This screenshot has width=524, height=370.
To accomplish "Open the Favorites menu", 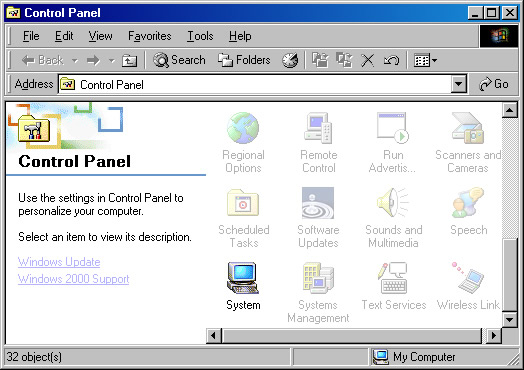I will [150, 36].
